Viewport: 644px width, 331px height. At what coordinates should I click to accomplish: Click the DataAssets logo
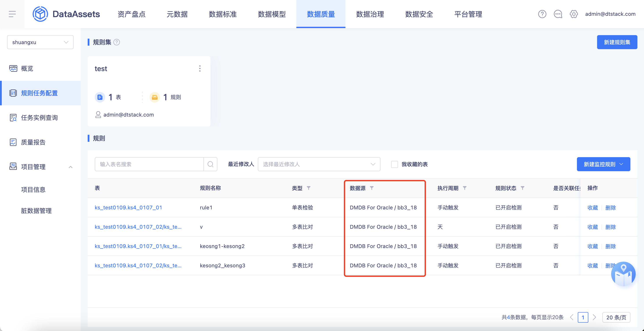click(x=66, y=14)
